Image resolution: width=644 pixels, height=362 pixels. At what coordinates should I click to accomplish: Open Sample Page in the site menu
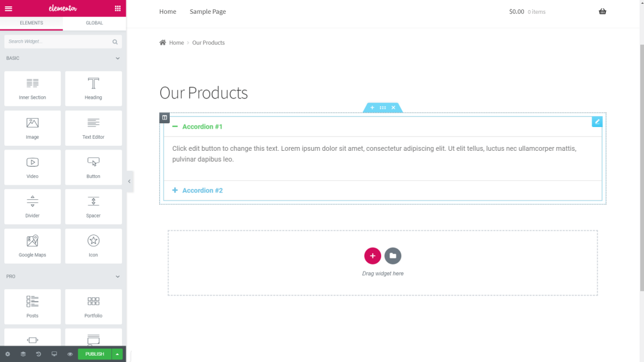click(x=208, y=12)
